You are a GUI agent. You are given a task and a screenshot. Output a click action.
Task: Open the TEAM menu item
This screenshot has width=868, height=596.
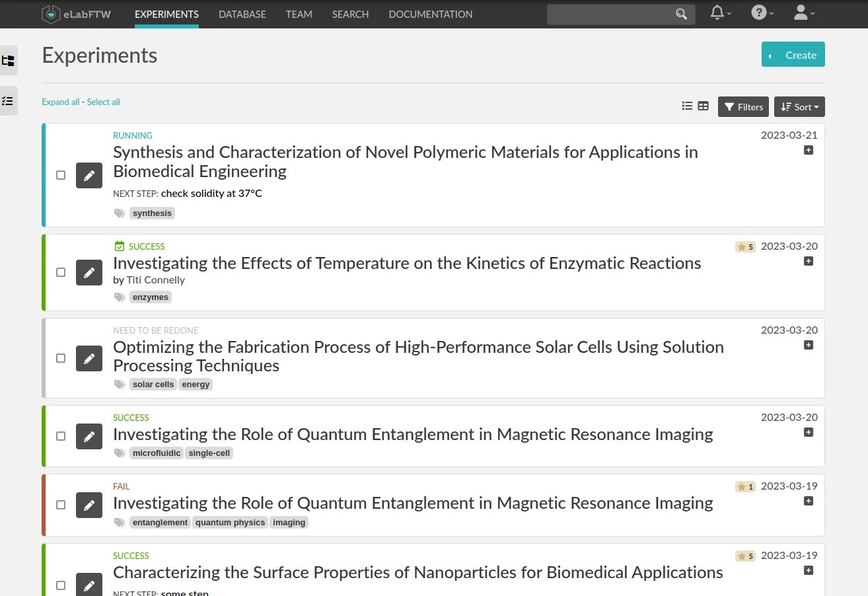coord(299,14)
